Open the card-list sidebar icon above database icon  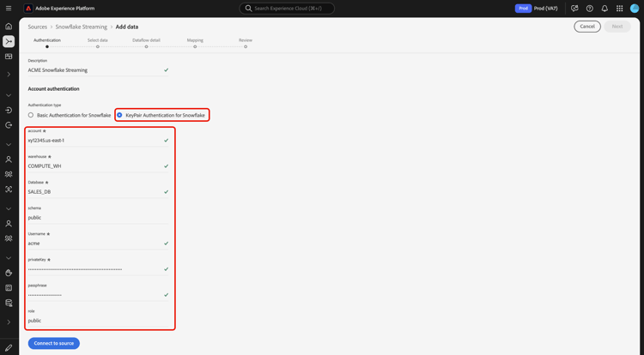(x=9, y=288)
